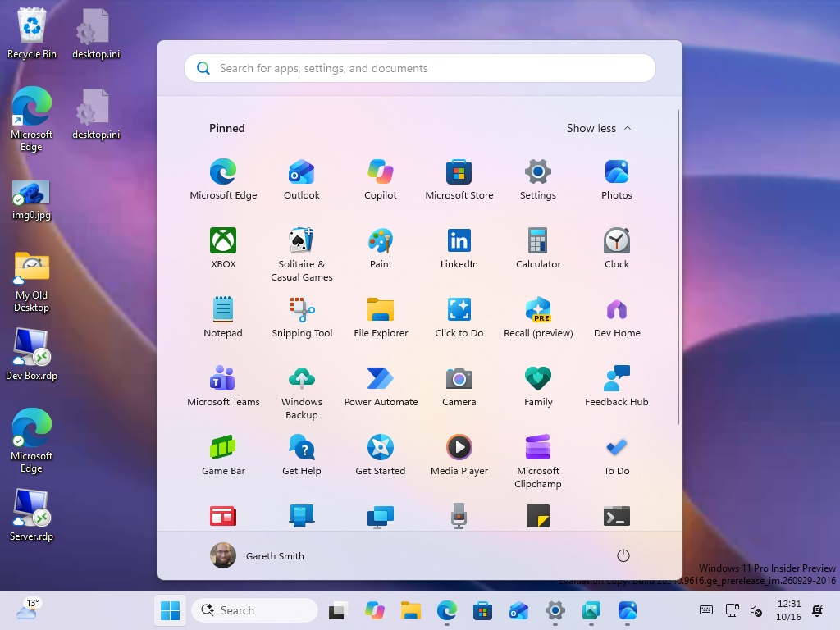Viewport: 840px width, 630px height.
Task: Open Microsoft Edge from pinned apps
Action: coord(223,180)
